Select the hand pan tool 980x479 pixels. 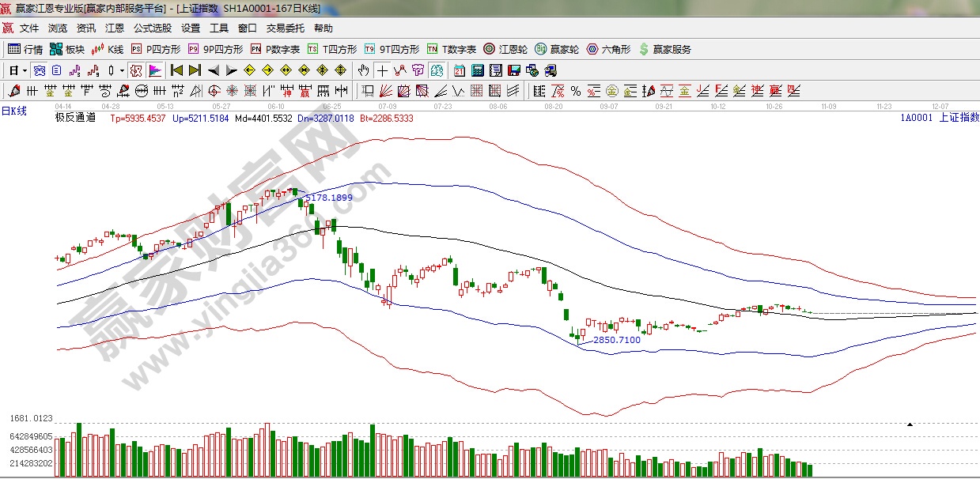[x=363, y=70]
